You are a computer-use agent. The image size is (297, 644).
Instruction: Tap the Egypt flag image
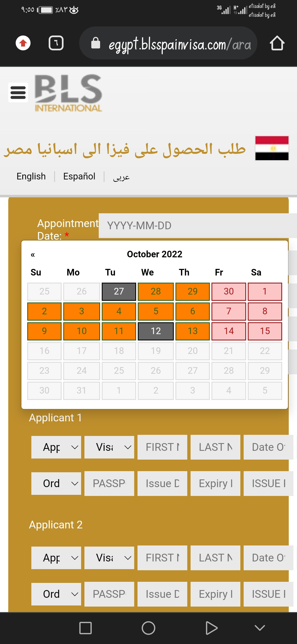point(272,148)
